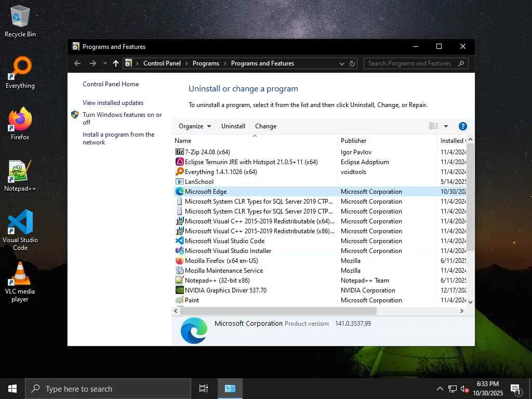Image resolution: width=532 pixels, height=399 pixels.
Task: Open the help question mark icon
Action: [462, 126]
